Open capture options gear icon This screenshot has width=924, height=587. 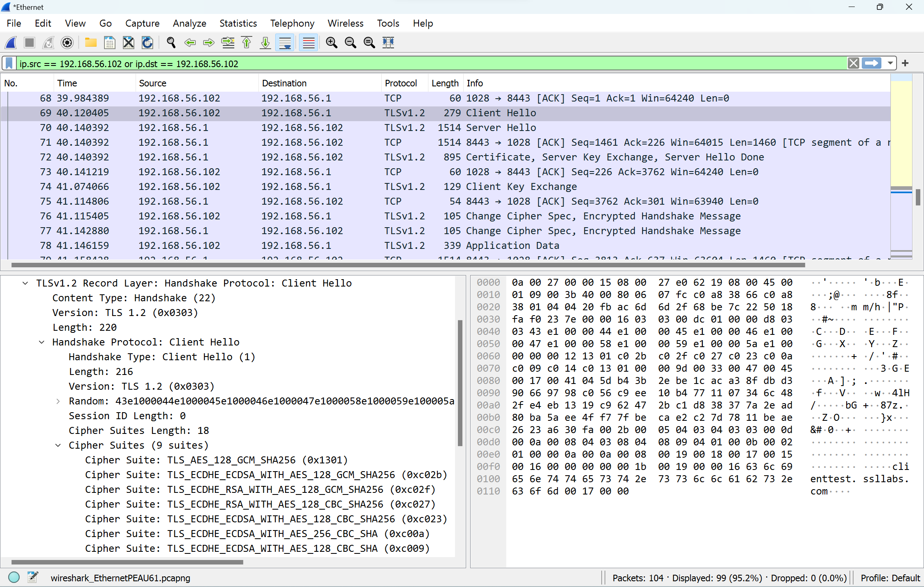coord(67,43)
